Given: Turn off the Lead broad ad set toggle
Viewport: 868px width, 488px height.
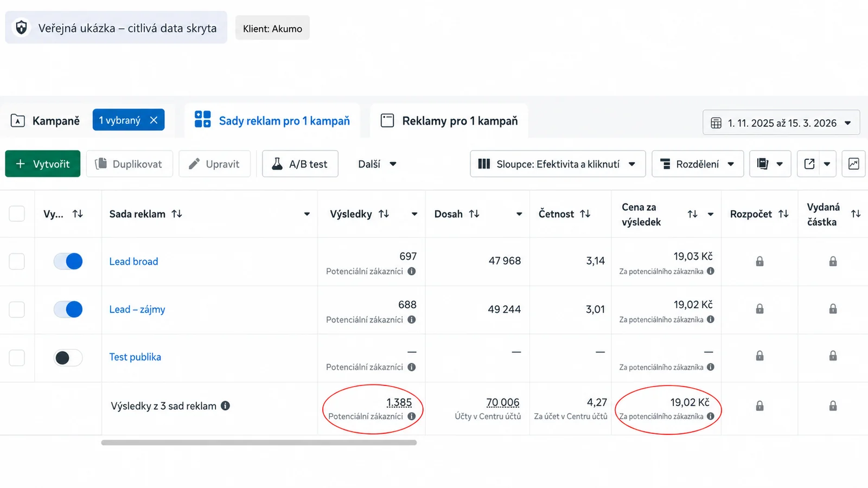Looking at the screenshot, I should pos(68,261).
